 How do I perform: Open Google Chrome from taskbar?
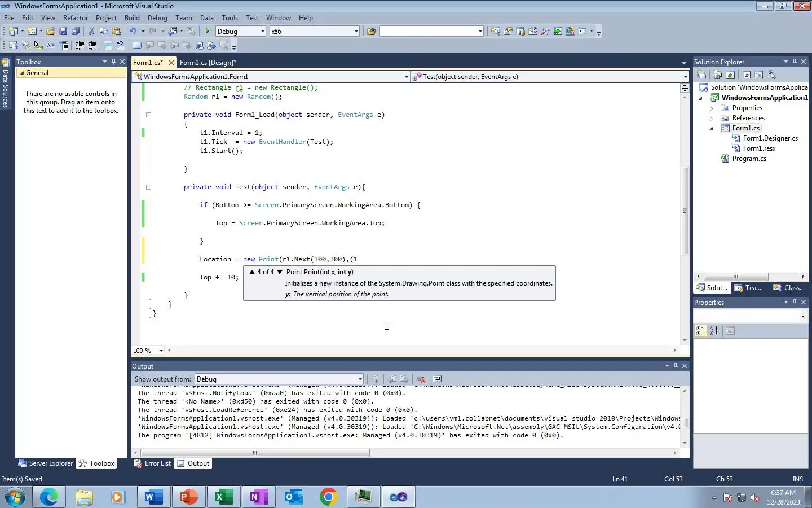(328, 497)
